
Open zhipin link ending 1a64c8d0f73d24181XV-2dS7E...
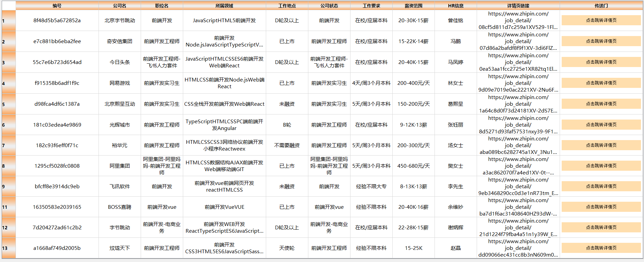point(518,104)
